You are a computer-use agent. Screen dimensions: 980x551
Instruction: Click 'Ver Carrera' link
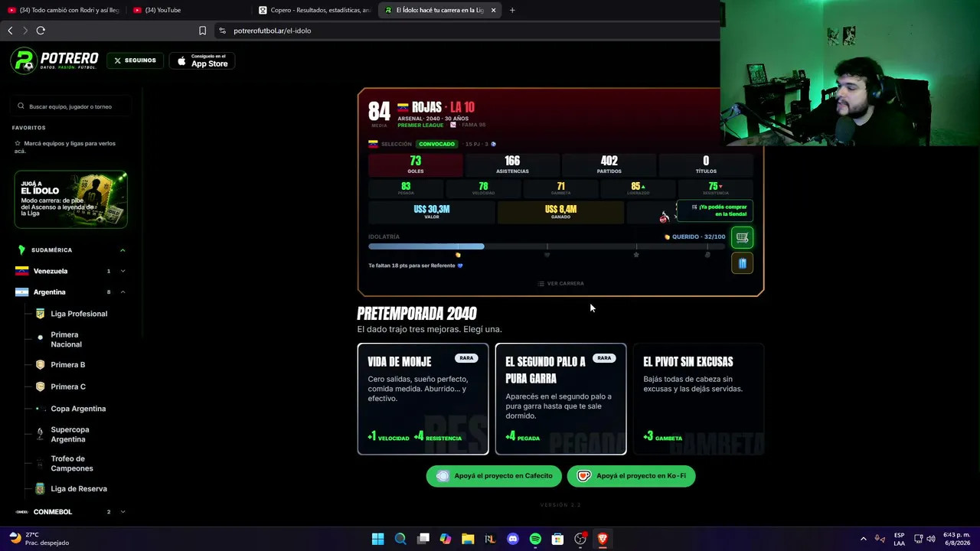560,283
